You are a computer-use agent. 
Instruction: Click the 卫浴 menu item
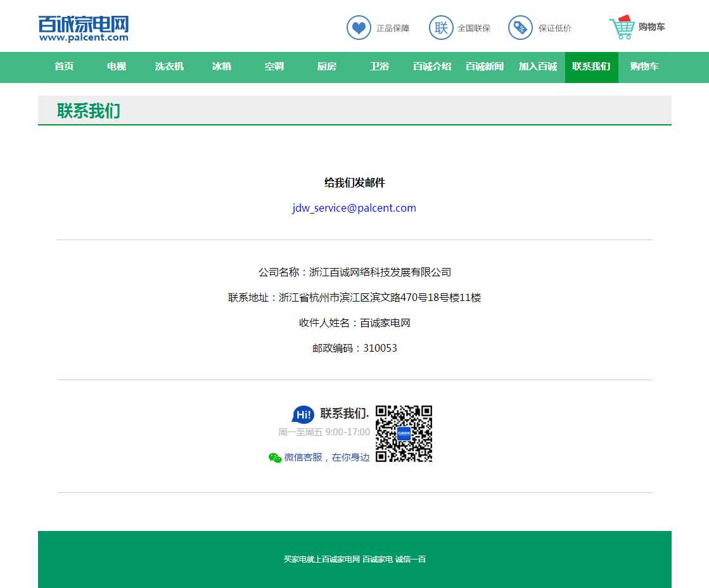(x=380, y=67)
